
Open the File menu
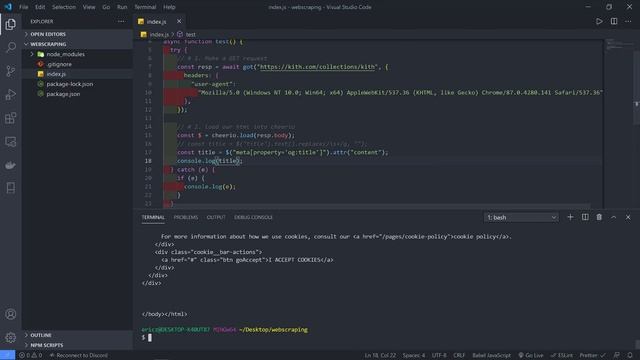tap(24, 7)
